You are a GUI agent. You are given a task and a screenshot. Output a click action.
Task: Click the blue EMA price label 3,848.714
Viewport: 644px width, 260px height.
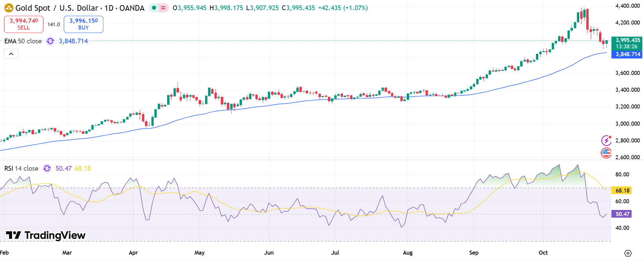tap(627, 54)
